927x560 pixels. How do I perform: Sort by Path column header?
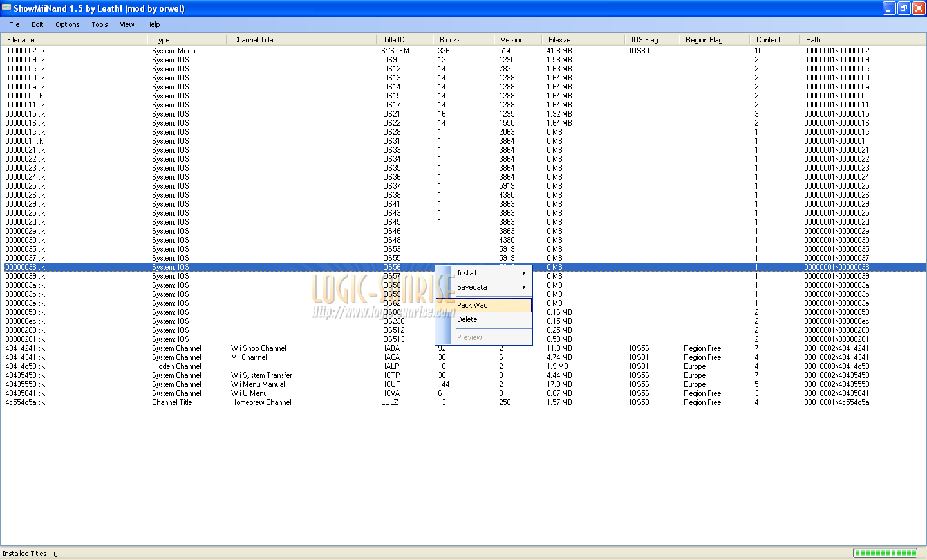point(862,40)
